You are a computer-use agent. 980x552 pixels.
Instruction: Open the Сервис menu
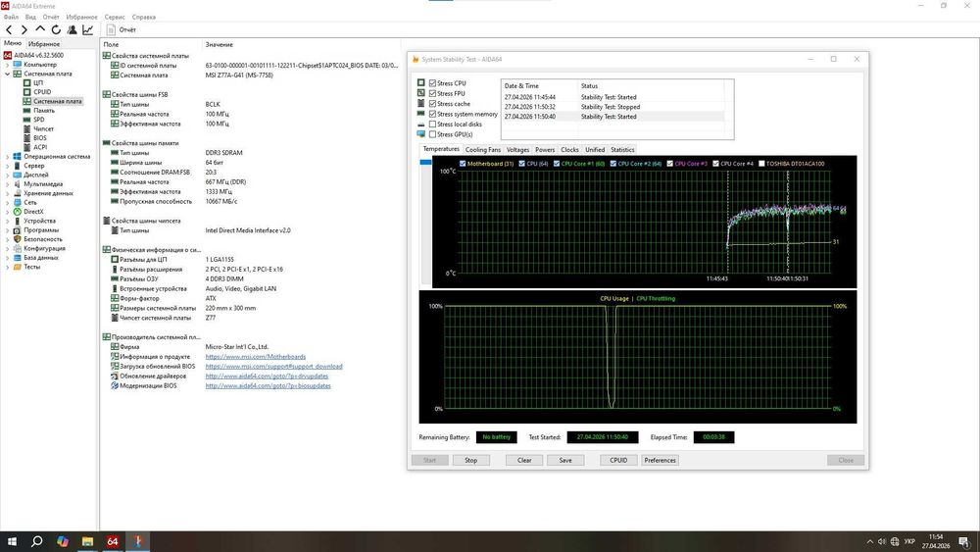pyautogui.click(x=115, y=17)
